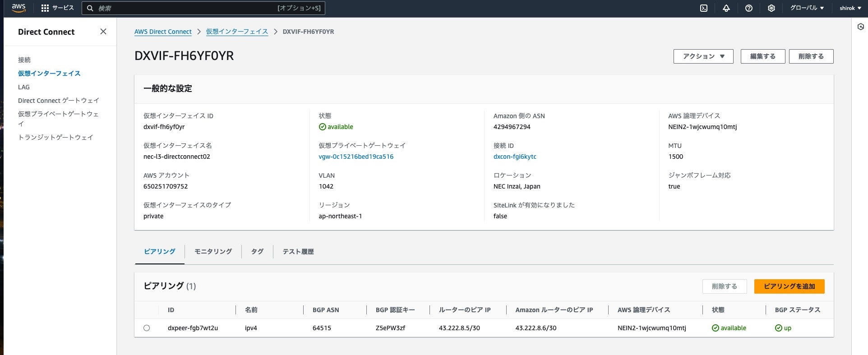
Task: Click the DXVIF-FH6YF0YR page heading
Action: (x=184, y=56)
